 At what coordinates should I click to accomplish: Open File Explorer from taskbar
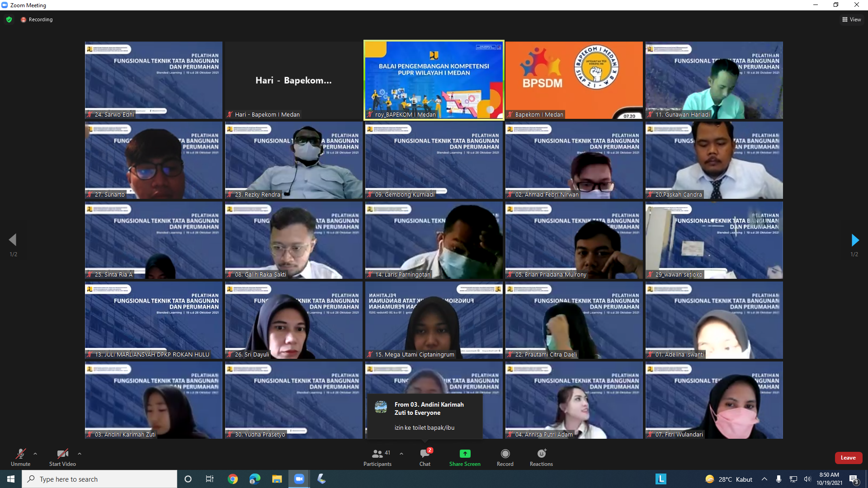click(277, 479)
